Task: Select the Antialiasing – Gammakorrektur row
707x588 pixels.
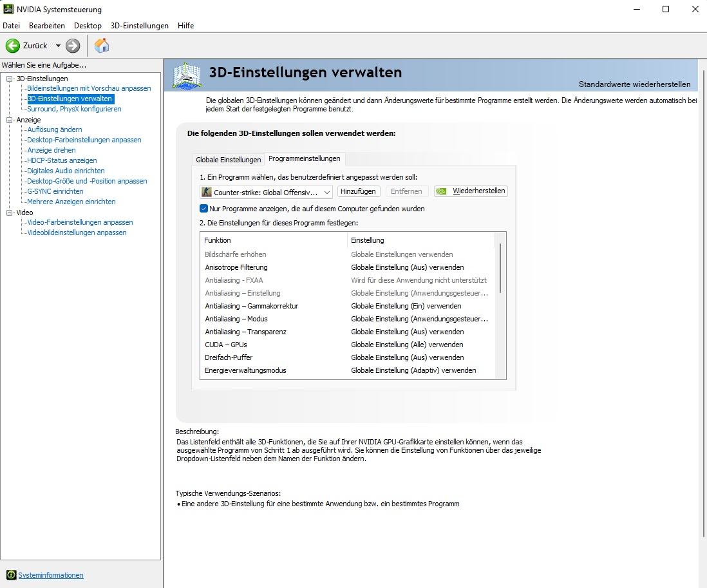Action: tap(348, 306)
